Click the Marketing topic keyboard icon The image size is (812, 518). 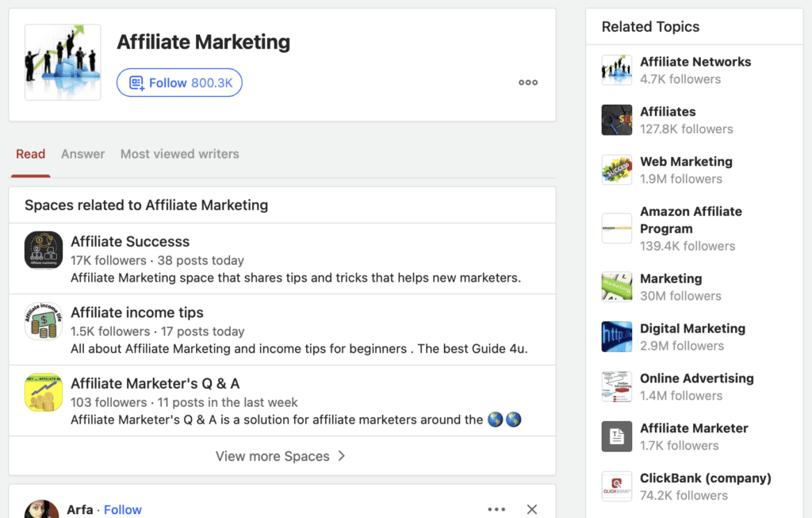tap(617, 286)
